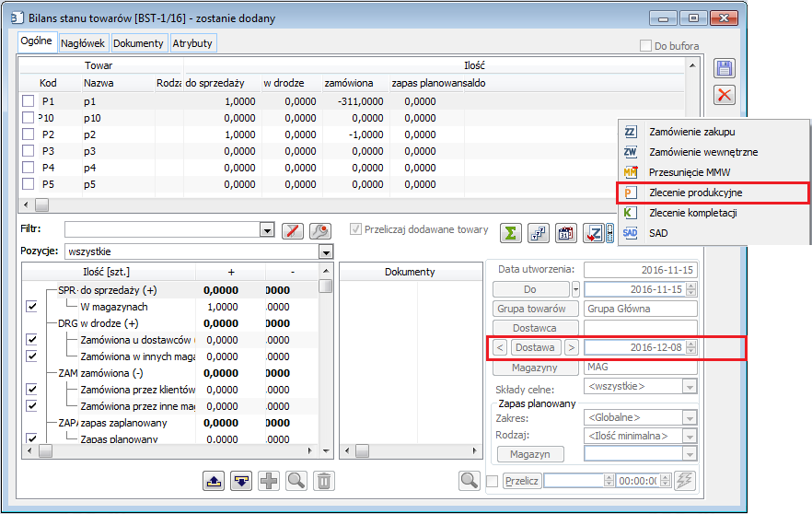Click the calendar icon in the toolbar
The width and height of the screenshot is (812, 514).
pyautogui.click(x=567, y=233)
